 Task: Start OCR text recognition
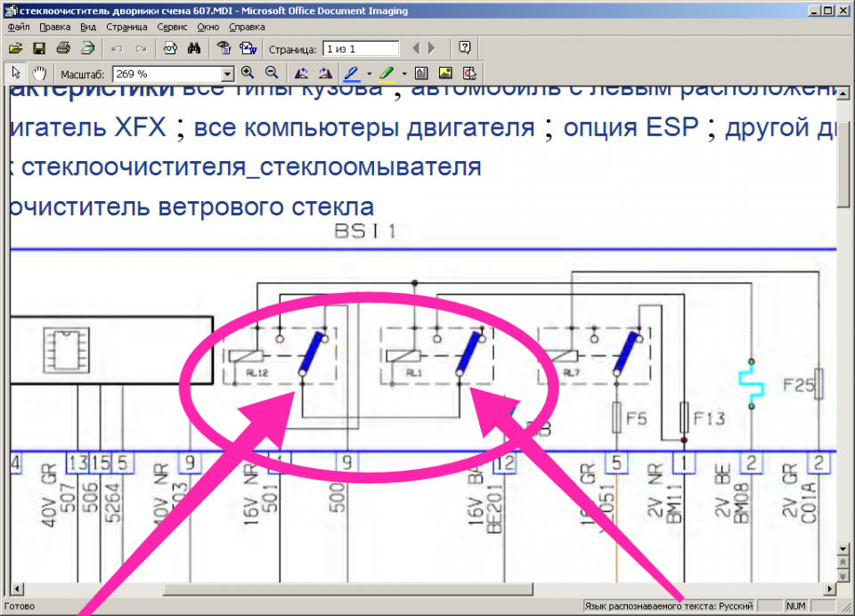click(x=168, y=48)
